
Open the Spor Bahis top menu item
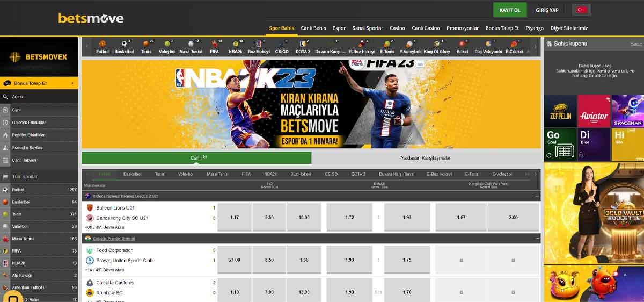point(282,28)
